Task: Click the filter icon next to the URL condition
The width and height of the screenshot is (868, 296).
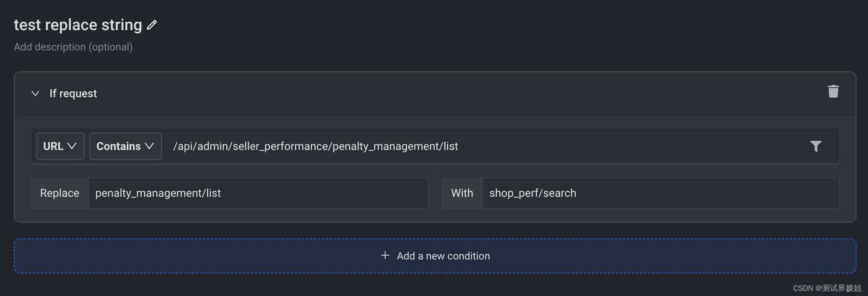Action: [816, 146]
